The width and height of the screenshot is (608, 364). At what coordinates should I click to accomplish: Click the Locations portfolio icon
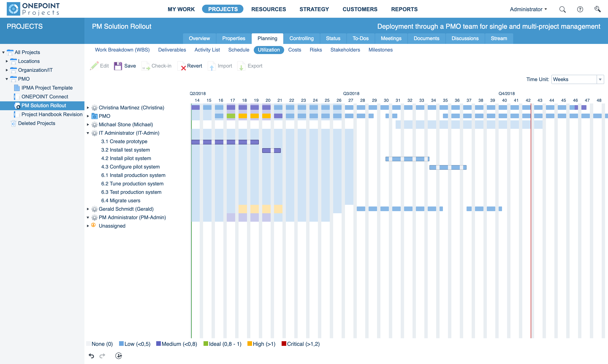coord(14,61)
